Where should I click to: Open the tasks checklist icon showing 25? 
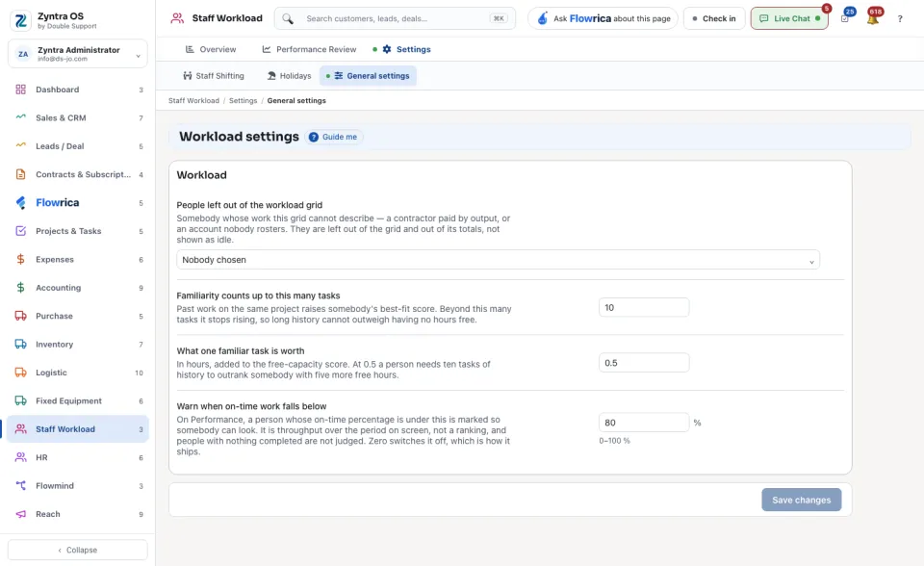pyautogui.click(x=846, y=17)
